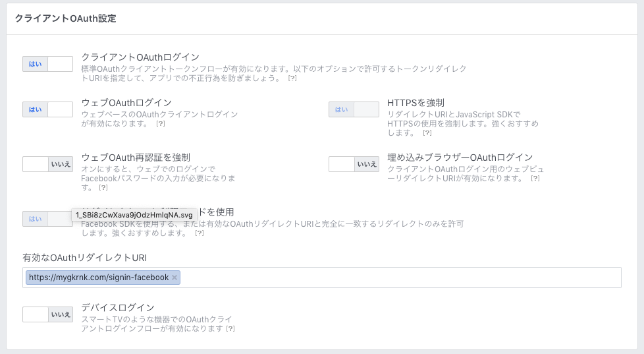Viewport: 644px width, 354px height.
Task: Open the help [?] icon for デバイスログイン
Action: (230, 328)
